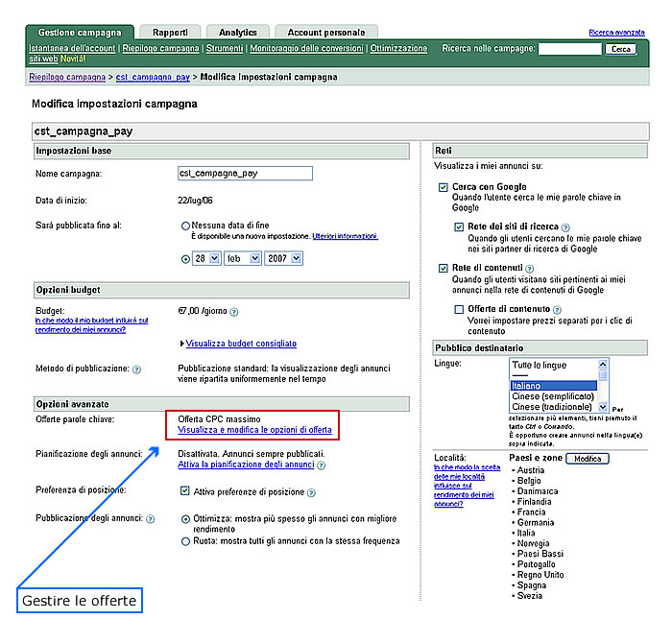This screenshot has width=672, height=643.
Task: Click the Cerca search button
Action: 620,49
